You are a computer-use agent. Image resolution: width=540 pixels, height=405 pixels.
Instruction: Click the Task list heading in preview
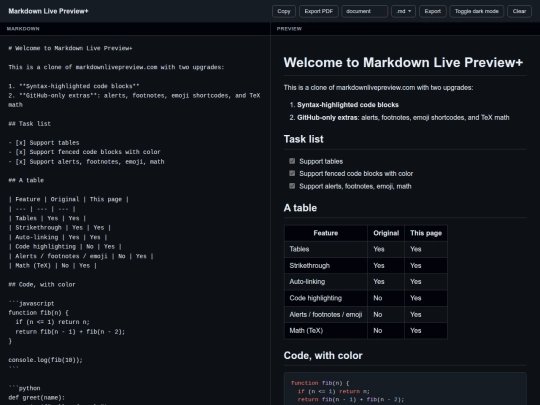(303, 139)
